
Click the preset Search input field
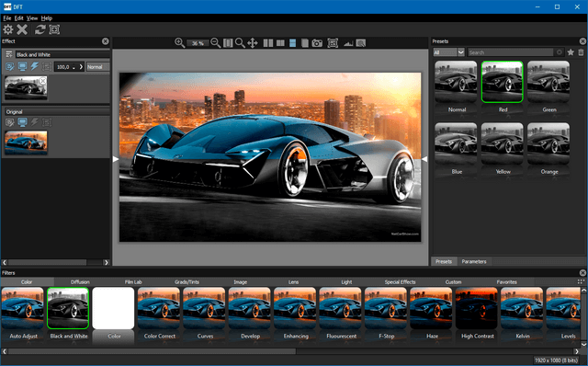click(511, 52)
